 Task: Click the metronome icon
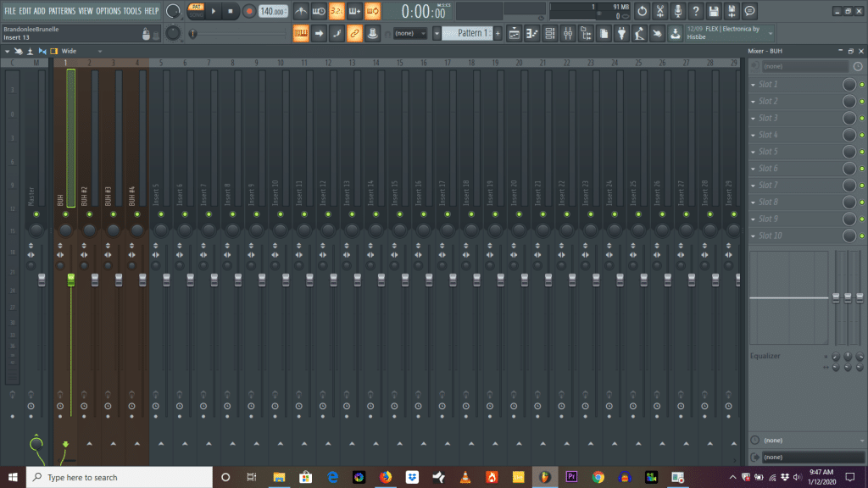point(301,11)
